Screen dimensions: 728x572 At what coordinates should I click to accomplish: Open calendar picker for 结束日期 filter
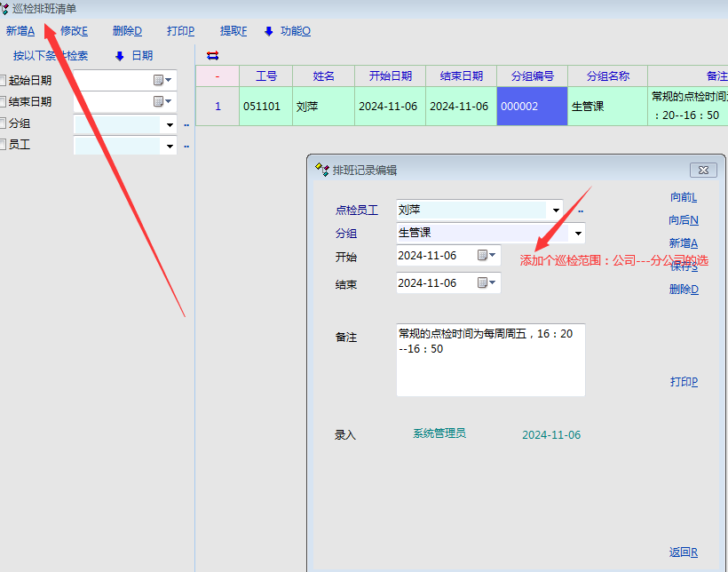point(162,102)
